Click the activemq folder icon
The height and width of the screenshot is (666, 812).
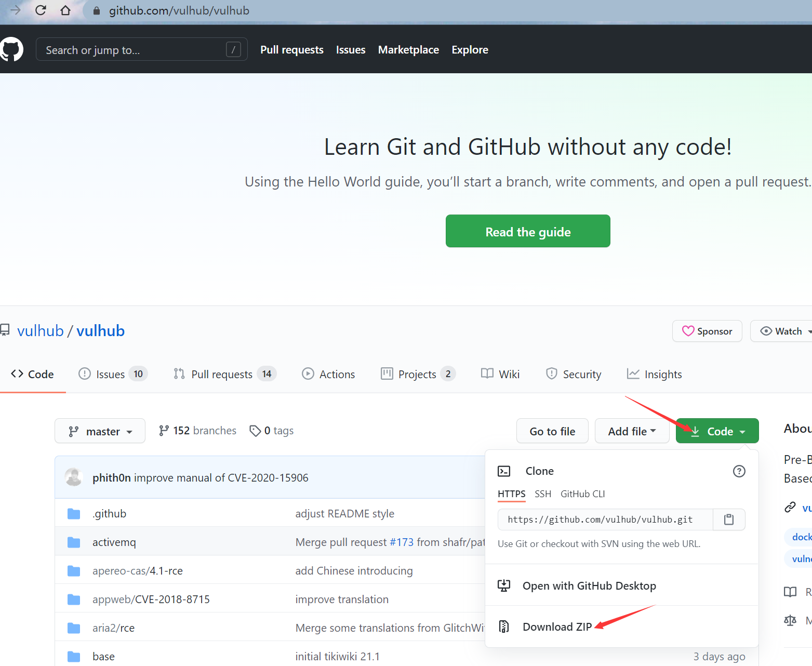pyautogui.click(x=74, y=542)
